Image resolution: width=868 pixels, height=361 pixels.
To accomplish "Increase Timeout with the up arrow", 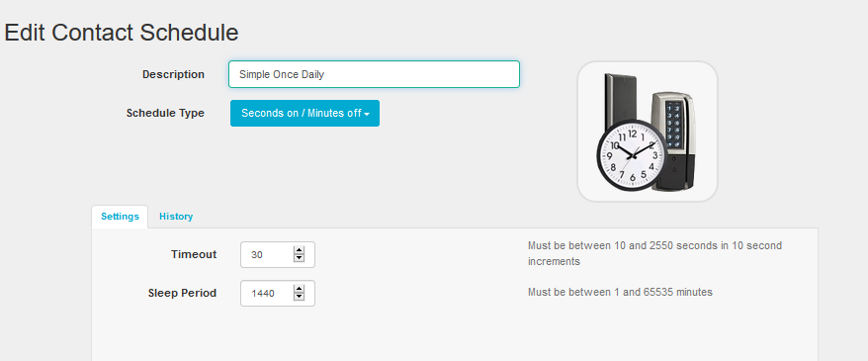I will (299, 251).
